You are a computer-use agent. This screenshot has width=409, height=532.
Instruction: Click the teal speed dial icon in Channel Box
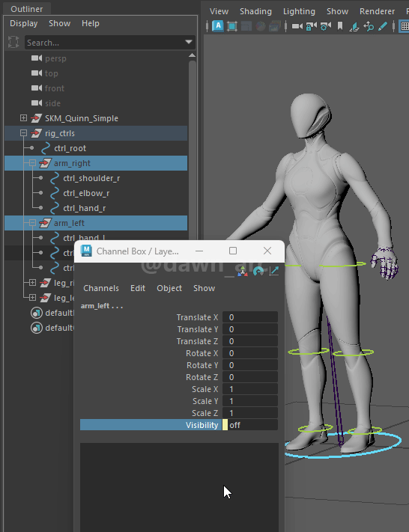(x=259, y=271)
